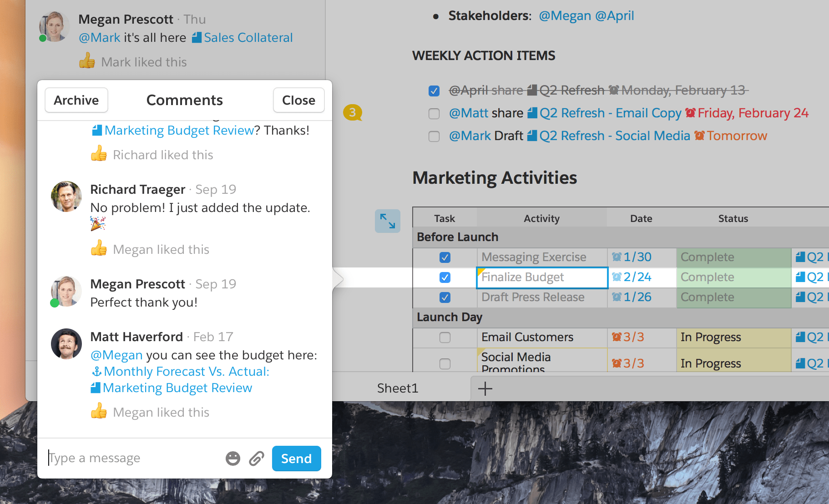Open the emoji picker in message box
This screenshot has height=504, width=829.
coord(233,459)
